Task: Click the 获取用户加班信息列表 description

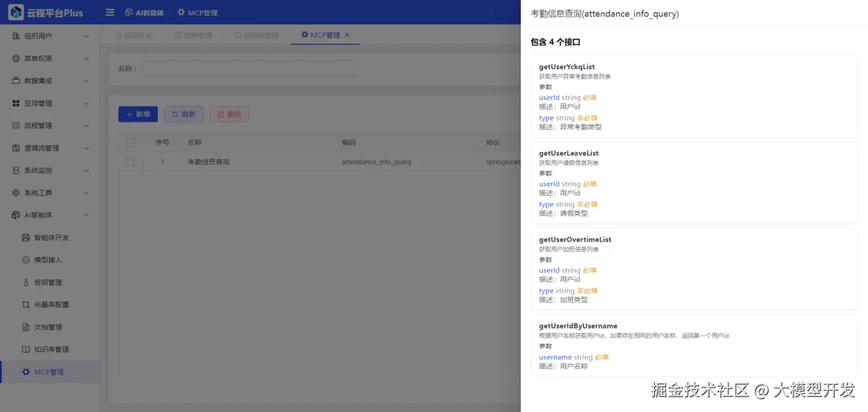Action: pyautogui.click(x=569, y=249)
